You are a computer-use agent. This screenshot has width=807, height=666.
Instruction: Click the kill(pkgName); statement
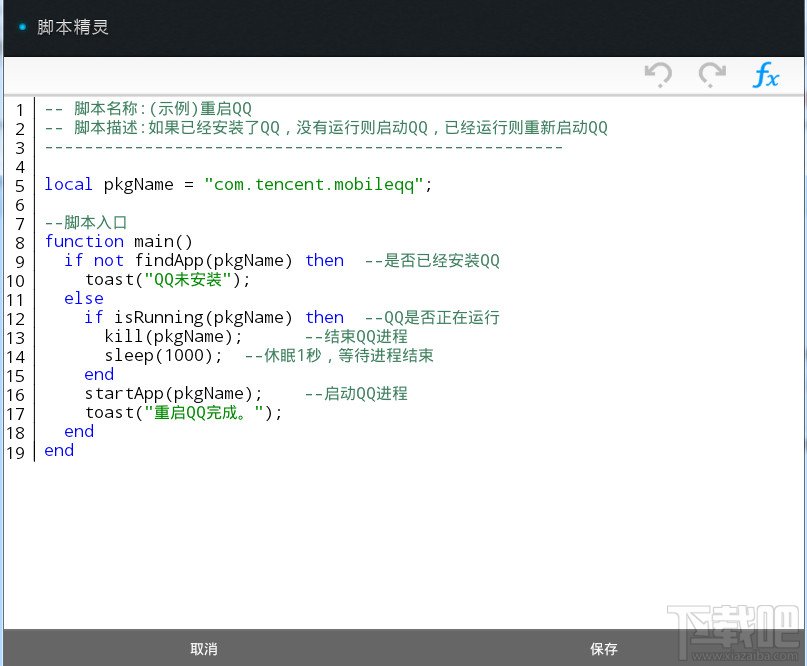[x=173, y=337]
